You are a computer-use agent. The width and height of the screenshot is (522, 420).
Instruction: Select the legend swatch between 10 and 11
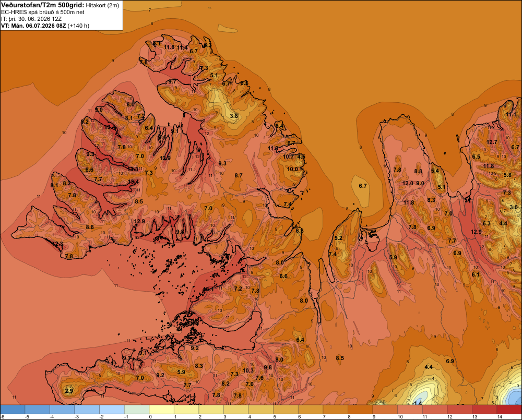(410, 410)
